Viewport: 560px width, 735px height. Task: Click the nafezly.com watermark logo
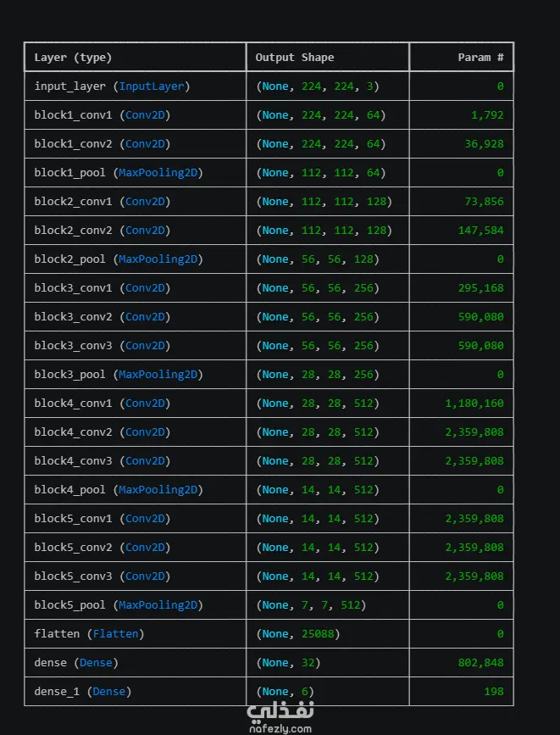point(280,717)
